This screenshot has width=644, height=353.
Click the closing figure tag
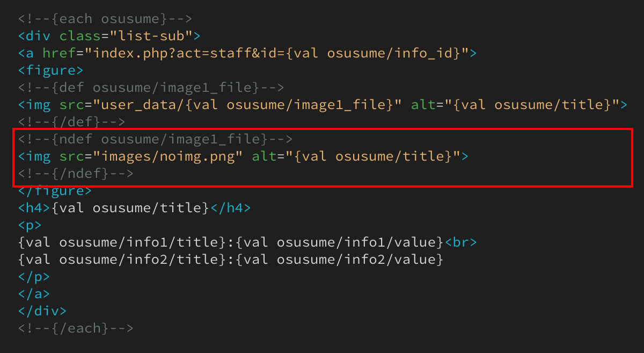point(55,191)
